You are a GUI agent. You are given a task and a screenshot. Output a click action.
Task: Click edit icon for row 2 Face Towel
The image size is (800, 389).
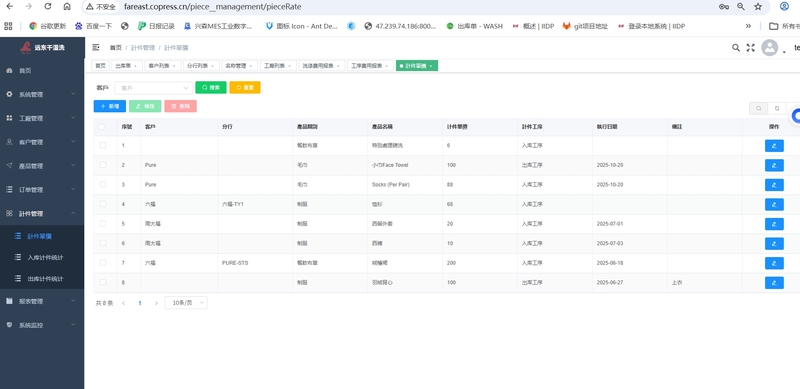(x=774, y=165)
